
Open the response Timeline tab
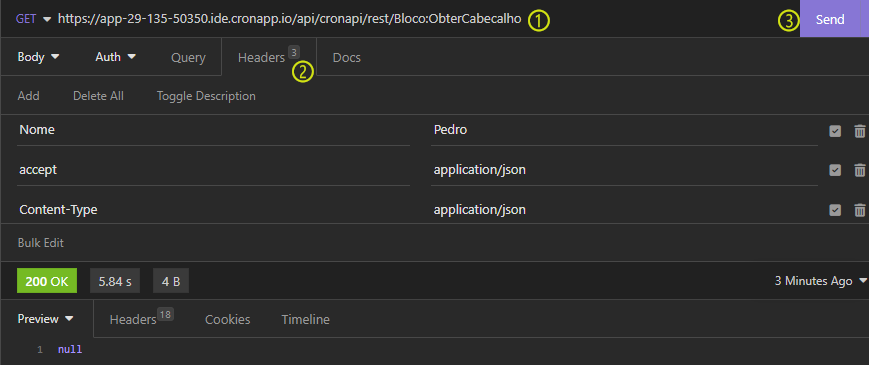click(305, 320)
